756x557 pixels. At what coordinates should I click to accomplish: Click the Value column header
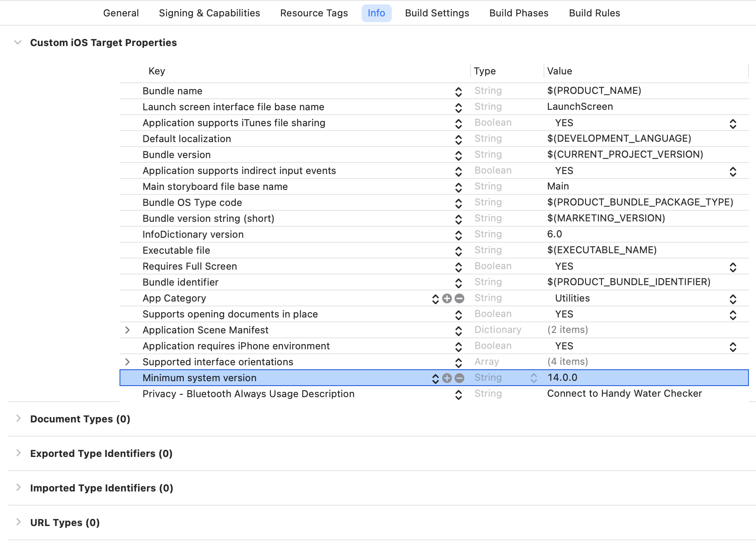(559, 71)
